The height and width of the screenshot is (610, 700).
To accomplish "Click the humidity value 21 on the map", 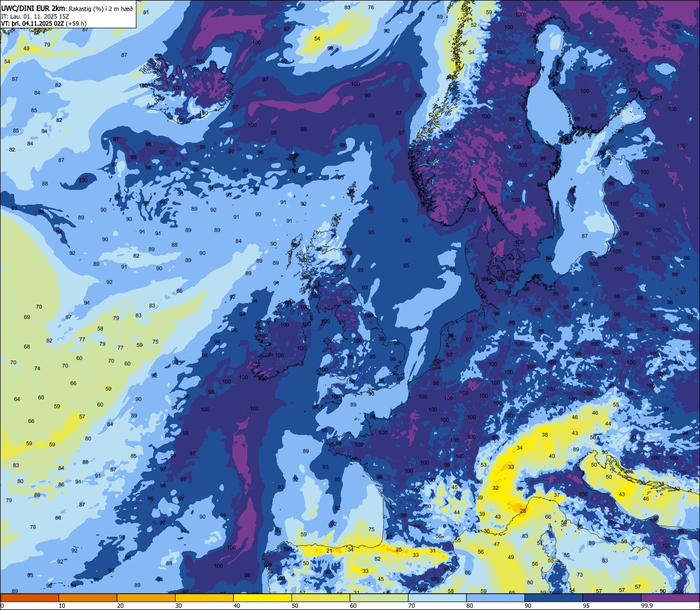I will (329, 551).
